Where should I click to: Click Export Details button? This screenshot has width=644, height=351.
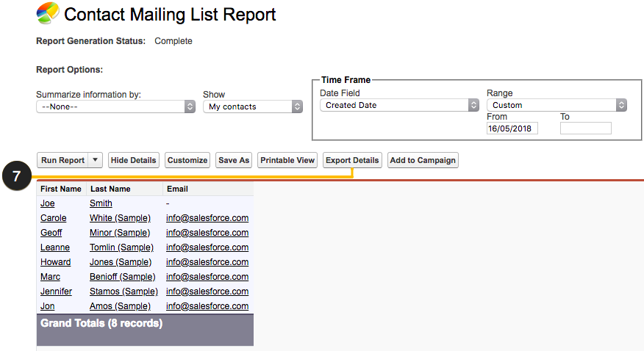[x=352, y=160]
